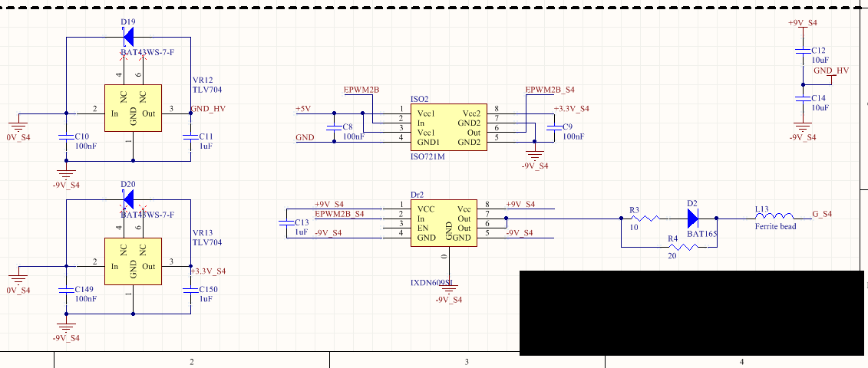The image size is (868, 368).
Task: Click the +3.3V_S4 label near C9
Action: (x=571, y=108)
